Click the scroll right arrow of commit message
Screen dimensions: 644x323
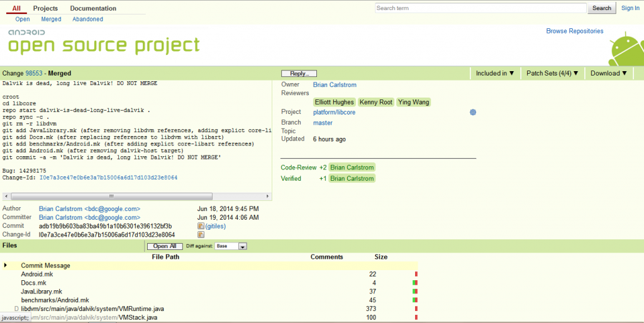coord(268,196)
